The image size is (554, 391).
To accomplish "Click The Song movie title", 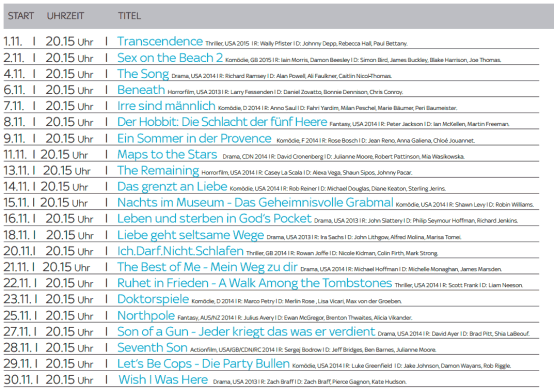I will pyautogui.click(x=143, y=74).
